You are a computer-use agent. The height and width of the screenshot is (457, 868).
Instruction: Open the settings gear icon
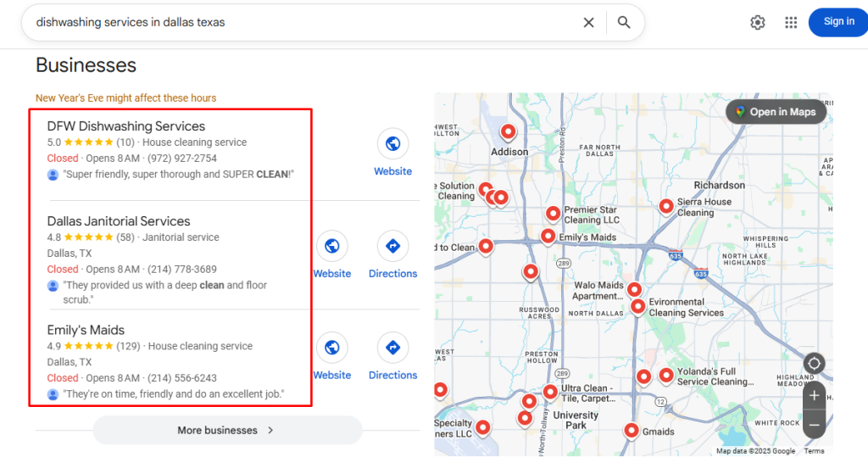pos(758,22)
